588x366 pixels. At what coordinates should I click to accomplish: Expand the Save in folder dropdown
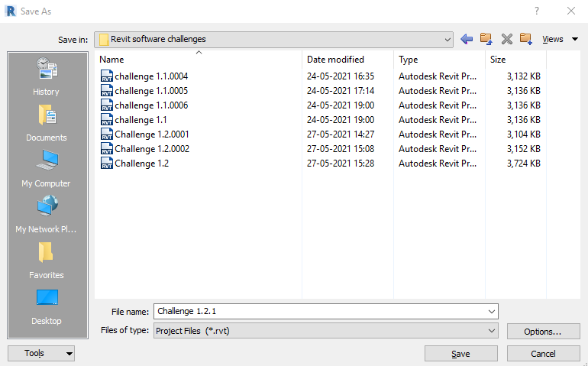click(x=447, y=40)
